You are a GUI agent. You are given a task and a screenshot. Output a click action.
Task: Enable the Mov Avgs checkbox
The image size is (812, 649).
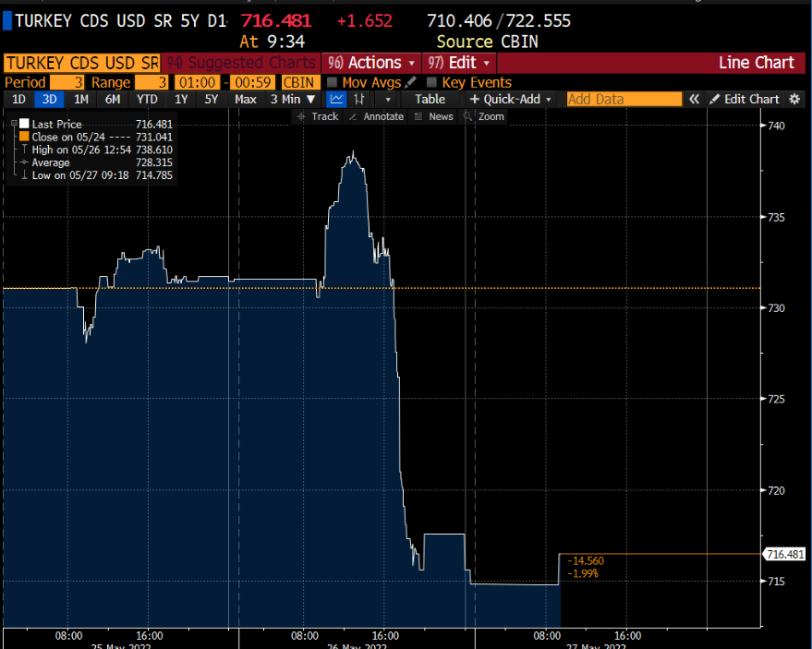(332, 82)
